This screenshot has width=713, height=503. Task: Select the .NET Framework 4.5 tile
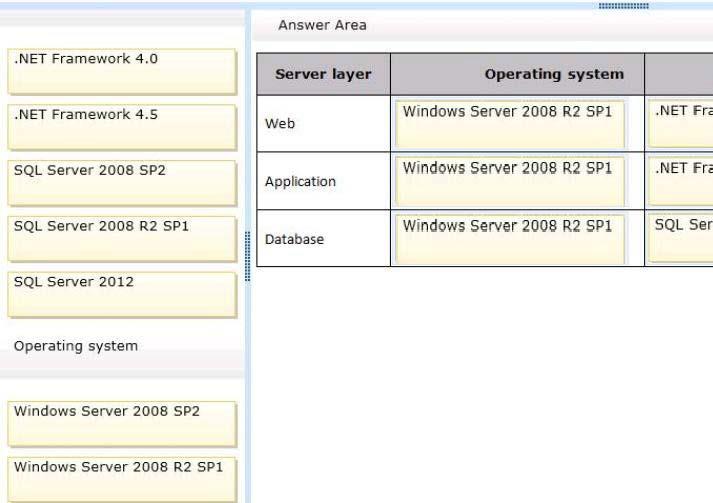click(x=122, y=127)
